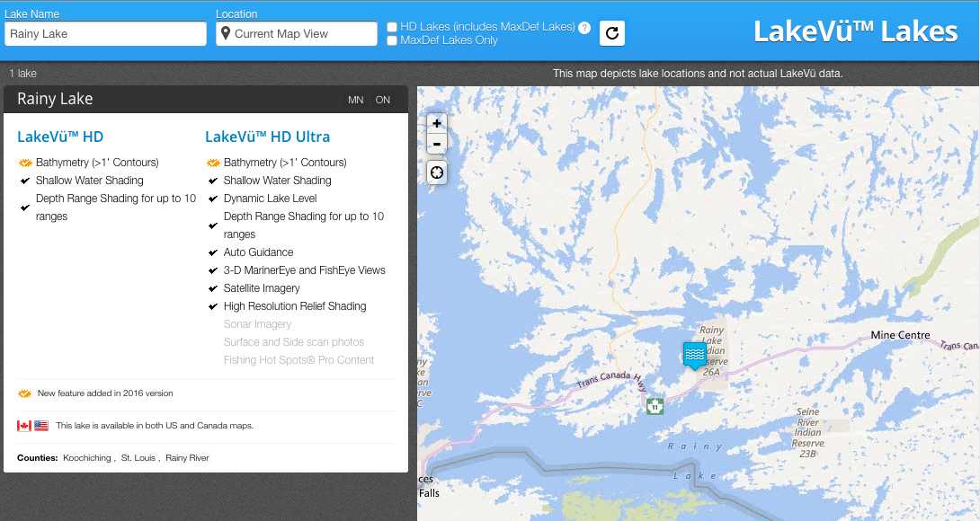Click the locate-me crosshair map button
Image resolution: width=980 pixels, height=521 pixels.
click(x=437, y=172)
